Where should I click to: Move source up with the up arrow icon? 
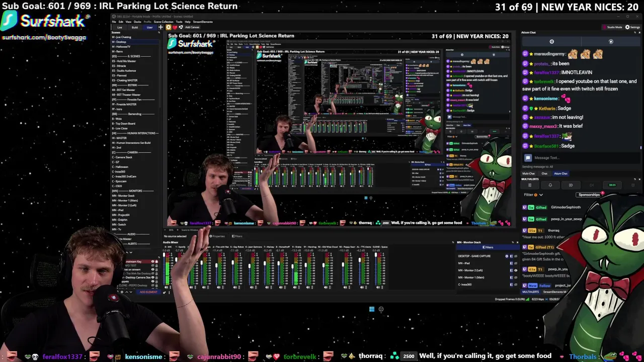tap(127, 292)
